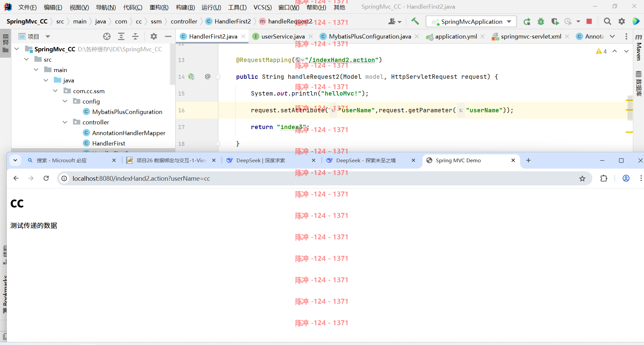Image resolution: width=644 pixels, height=345 pixels.
Task: Click the editor vertical scrollbar thumb
Action: pos(630,108)
